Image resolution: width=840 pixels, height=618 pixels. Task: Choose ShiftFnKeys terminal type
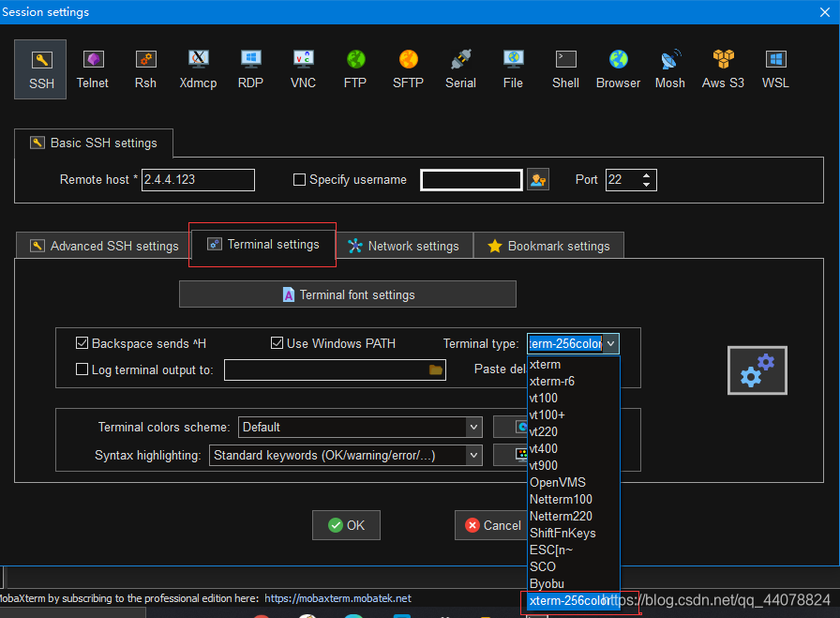574,534
